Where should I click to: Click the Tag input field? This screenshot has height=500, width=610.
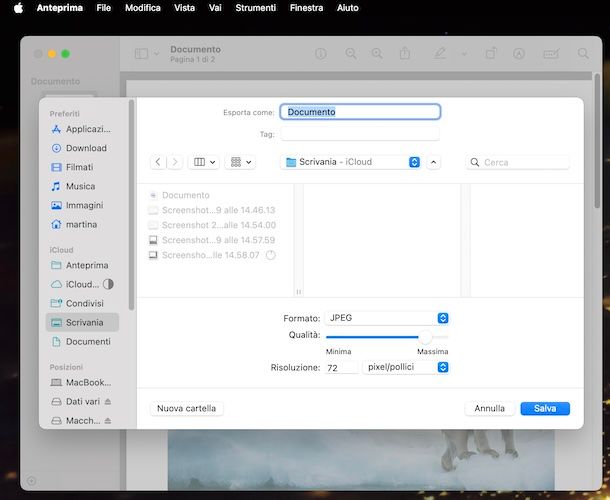pyautogui.click(x=360, y=134)
